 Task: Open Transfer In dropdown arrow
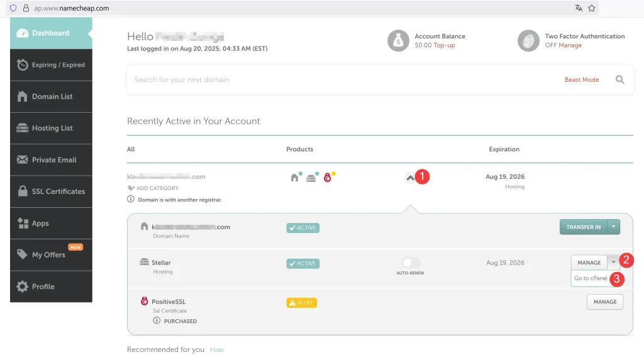coord(614,227)
